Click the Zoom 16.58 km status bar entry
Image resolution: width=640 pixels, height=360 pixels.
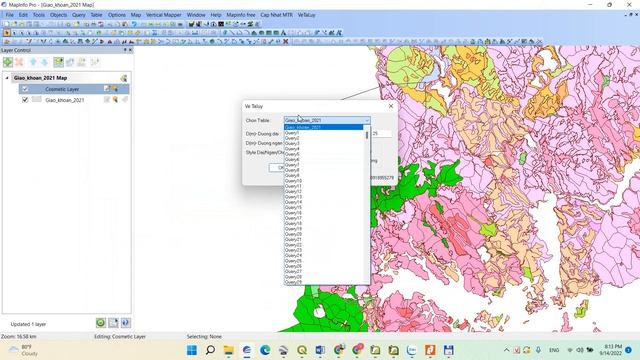(x=19, y=336)
